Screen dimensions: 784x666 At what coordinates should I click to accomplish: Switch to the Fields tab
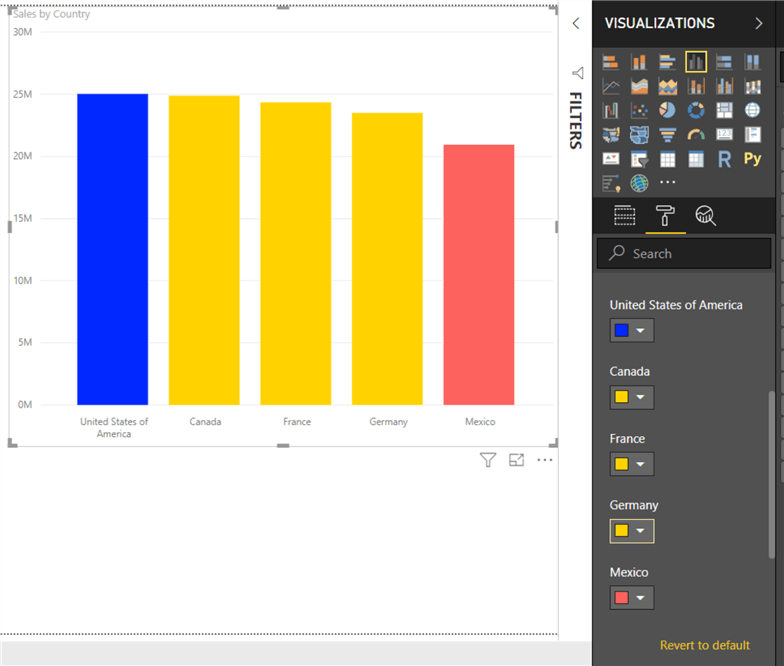624,216
